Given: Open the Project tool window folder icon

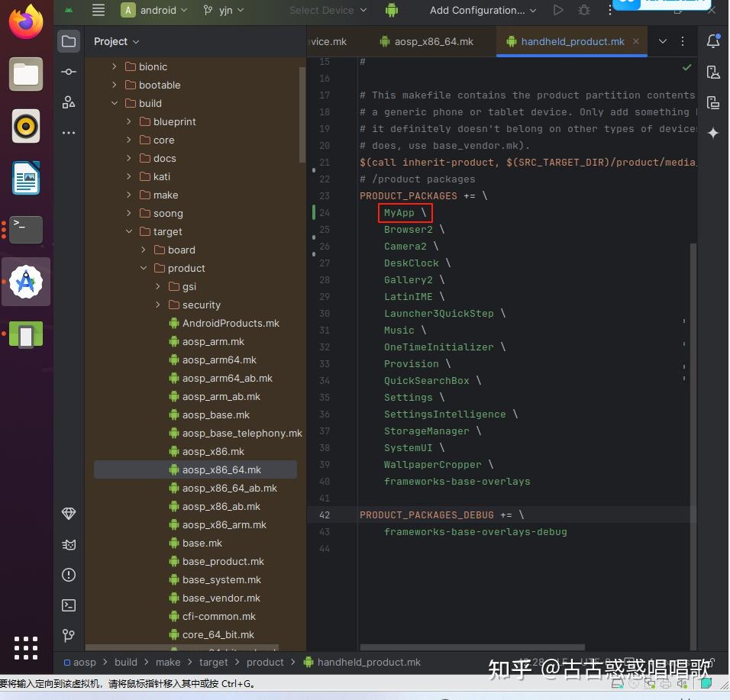Looking at the screenshot, I should 69,41.
